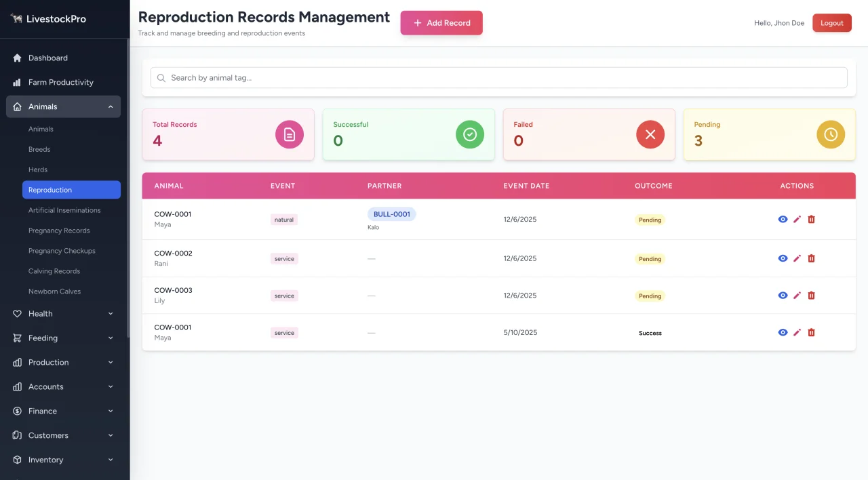The height and width of the screenshot is (480, 868).
Task: Delete the 5/10/2025 Success record
Action: click(812, 333)
